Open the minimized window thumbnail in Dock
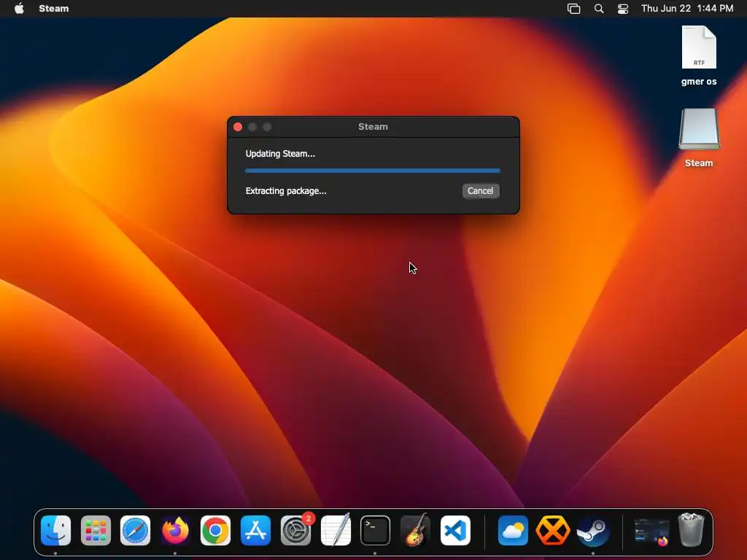747x560 pixels. [x=651, y=532]
